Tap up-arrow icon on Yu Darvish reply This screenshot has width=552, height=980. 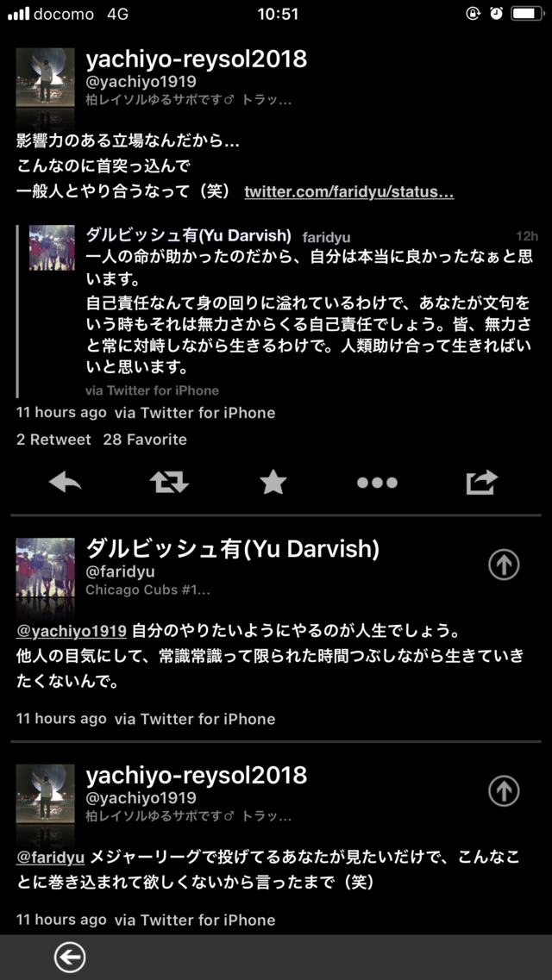click(x=504, y=565)
